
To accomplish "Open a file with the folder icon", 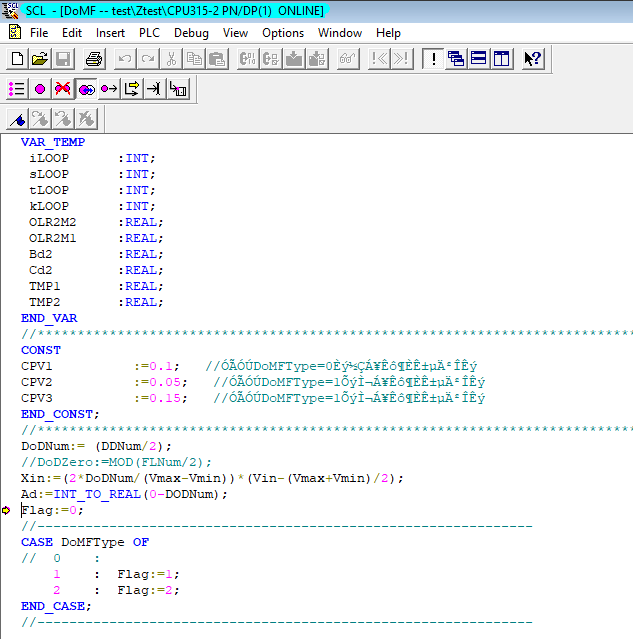I will click(x=40, y=59).
